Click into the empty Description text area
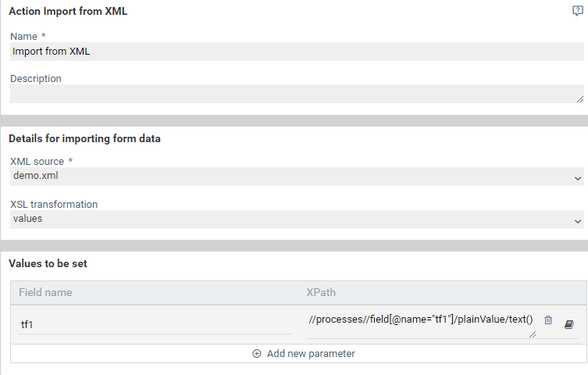588x375 pixels. click(x=297, y=94)
